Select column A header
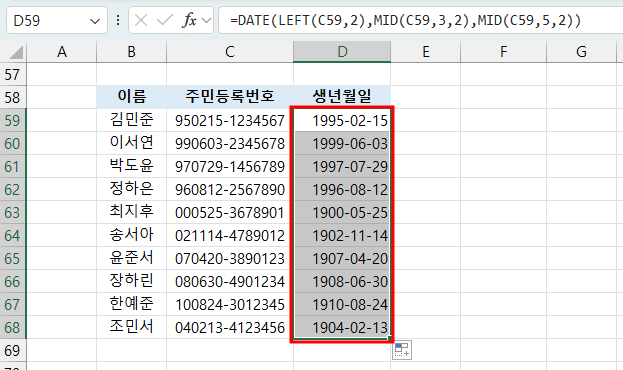This screenshot has width=623, height=370. click(x=62, y=52)
